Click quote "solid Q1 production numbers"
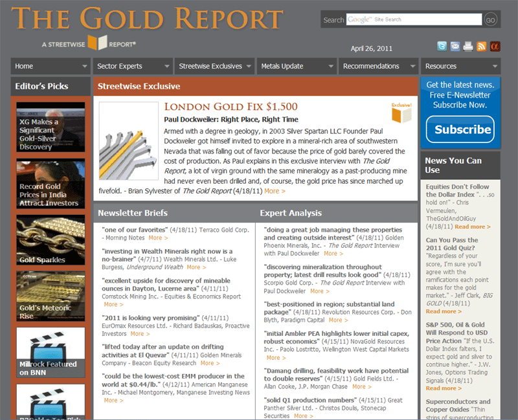Image resolution: width=518 pixels, height=420 pixels. 310,400
